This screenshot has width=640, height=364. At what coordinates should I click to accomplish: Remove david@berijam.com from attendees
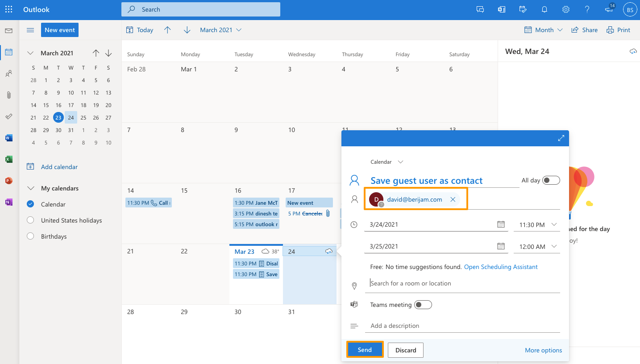click(453, 199)
